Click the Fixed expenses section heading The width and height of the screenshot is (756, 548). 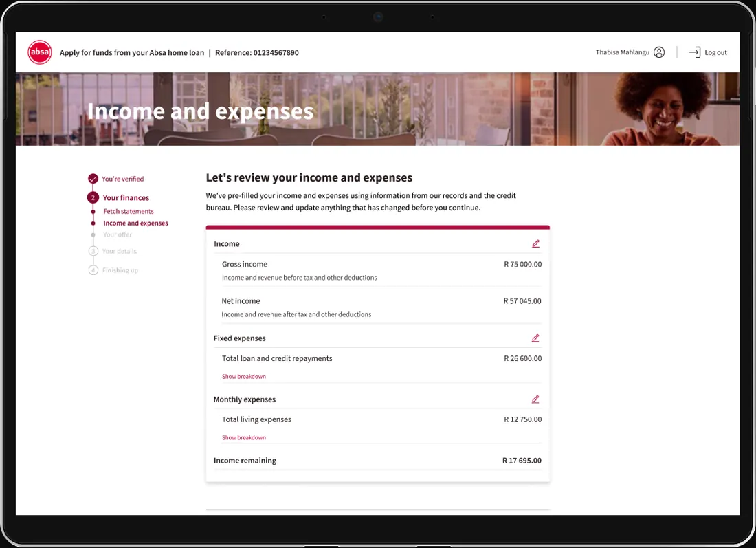[x=240, y=338]
